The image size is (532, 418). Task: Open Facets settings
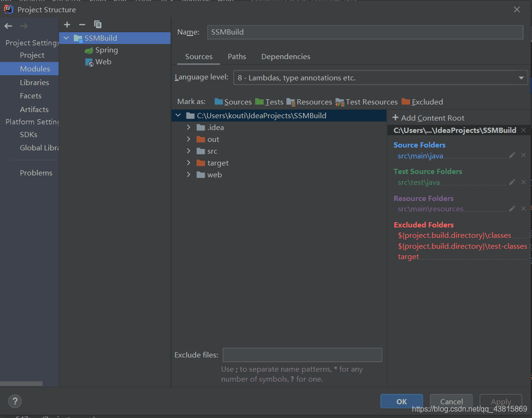31,96
